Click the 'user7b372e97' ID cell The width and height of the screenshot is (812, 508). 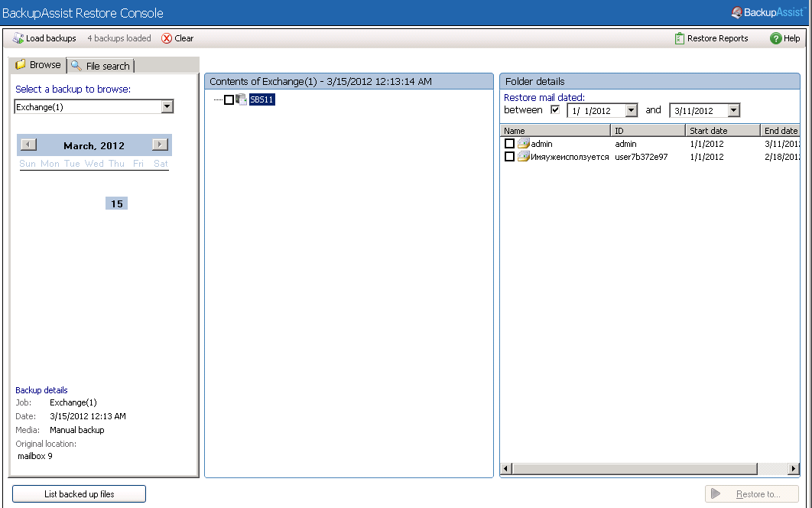(x=641, y=157)
